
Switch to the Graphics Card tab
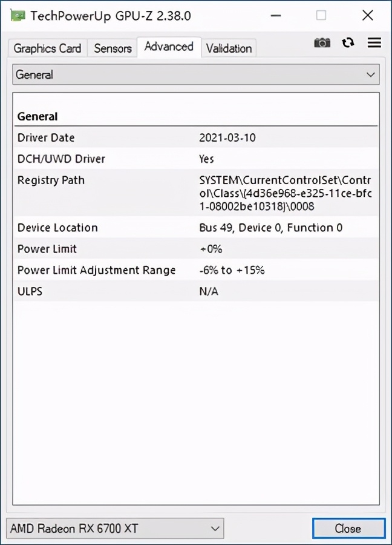(47, 48)
